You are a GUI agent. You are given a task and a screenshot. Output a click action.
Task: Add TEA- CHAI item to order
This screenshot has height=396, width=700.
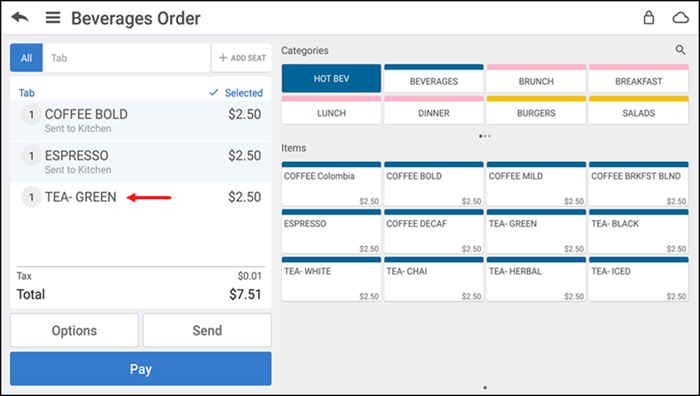coord(433,279)
